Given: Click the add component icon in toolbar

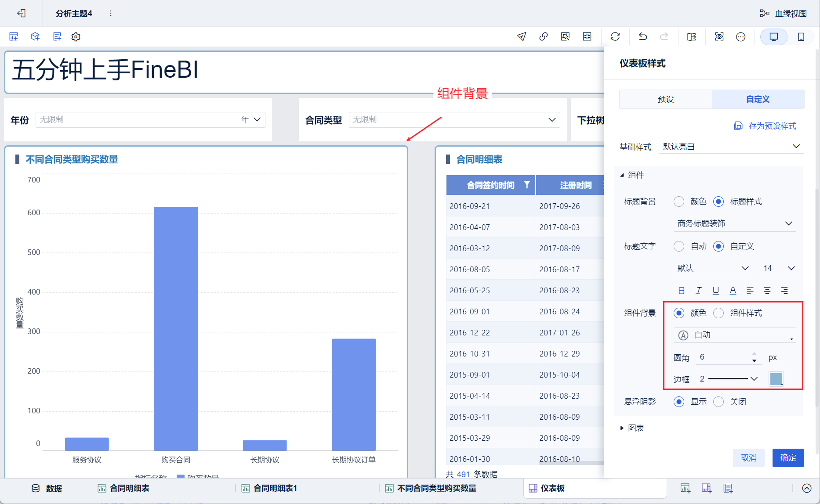Looking at the screenshot, I should (14, 36).
